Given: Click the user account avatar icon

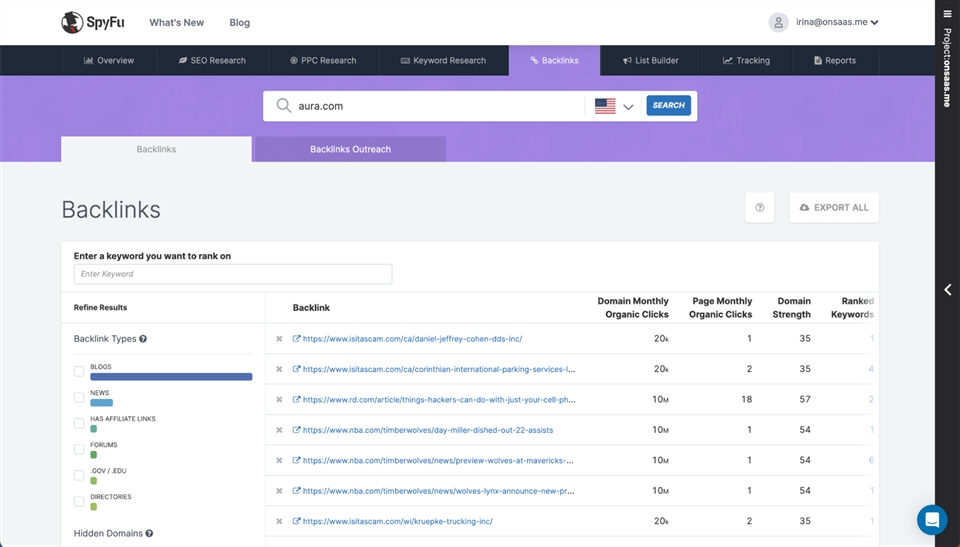Looking at the screenshot, I should (778, 22).
